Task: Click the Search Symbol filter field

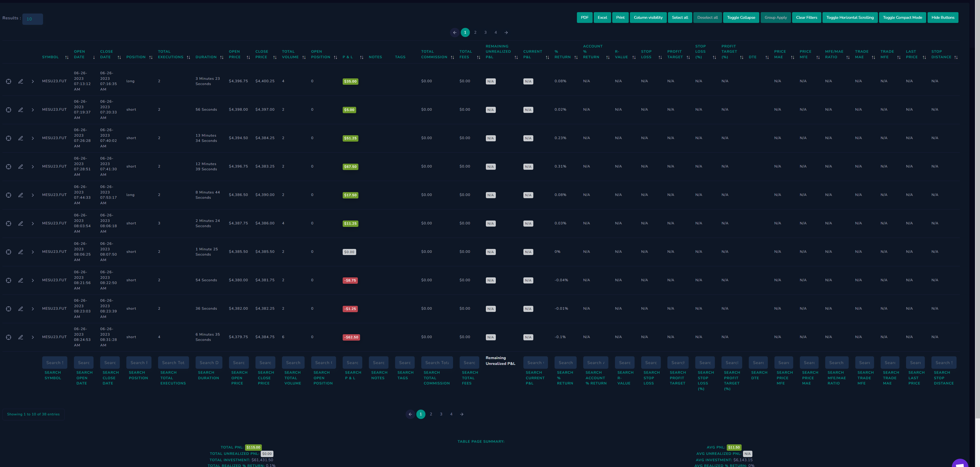Action: pos(55,363)
